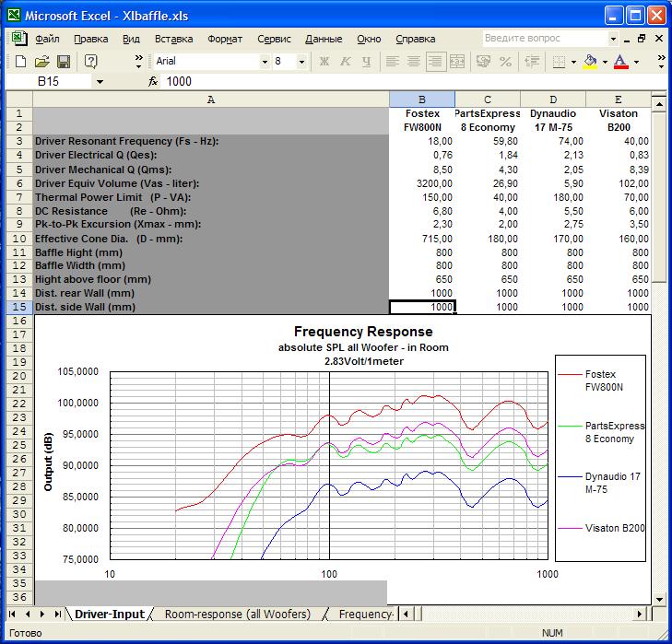Go to next sheet tab arrow
The height and width of the screenshot is (644, 672).
[x=42, y=614]
